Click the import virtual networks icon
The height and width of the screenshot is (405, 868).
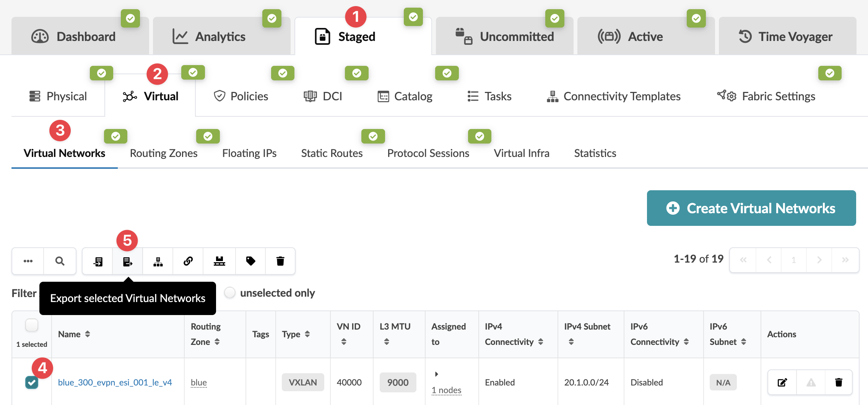98,261
